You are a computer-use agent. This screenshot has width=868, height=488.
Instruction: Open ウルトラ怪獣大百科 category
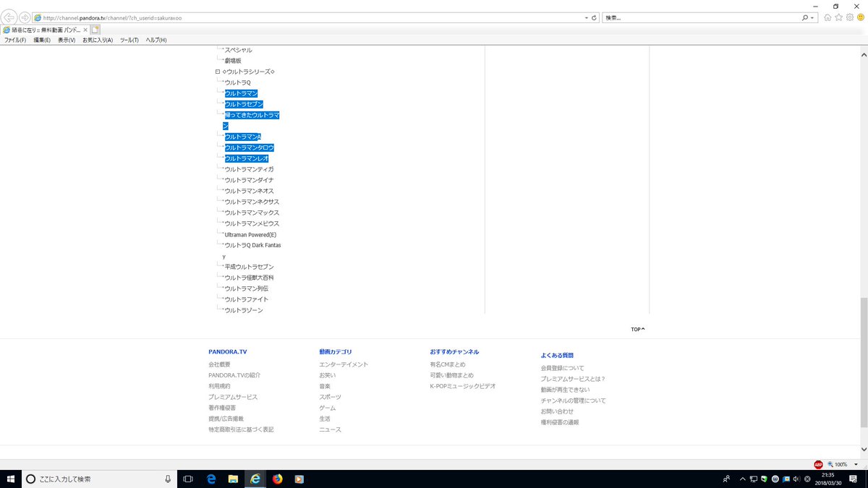(x=249, y=278)
